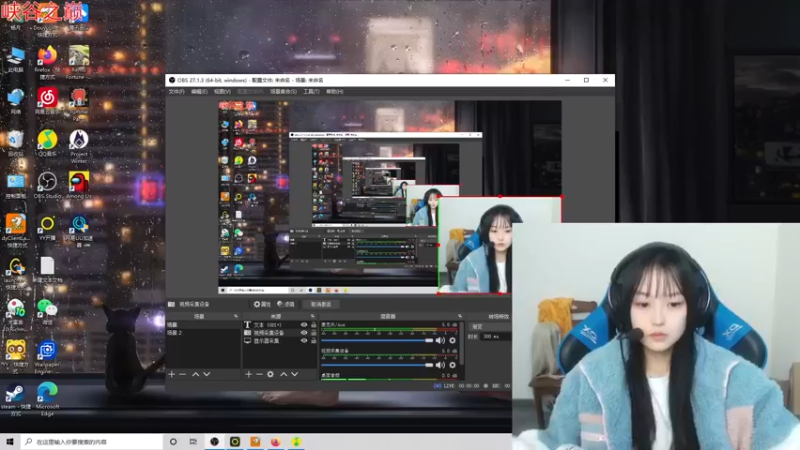
Task: Open Project Winter desktop shortcut
Action: 79,146
